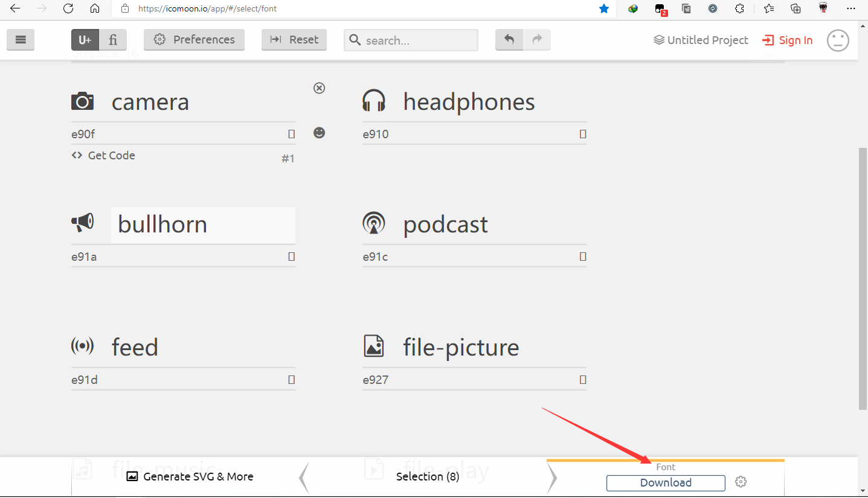Image resolution: width=868 pixels, height=498 pixels.
Task: Click the circled X remove icon
Action: click(x=320, y=88)
